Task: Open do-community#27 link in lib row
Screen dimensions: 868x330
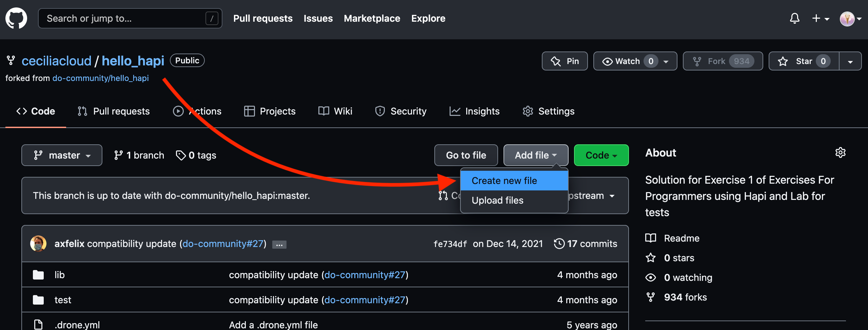Action: 365,275
